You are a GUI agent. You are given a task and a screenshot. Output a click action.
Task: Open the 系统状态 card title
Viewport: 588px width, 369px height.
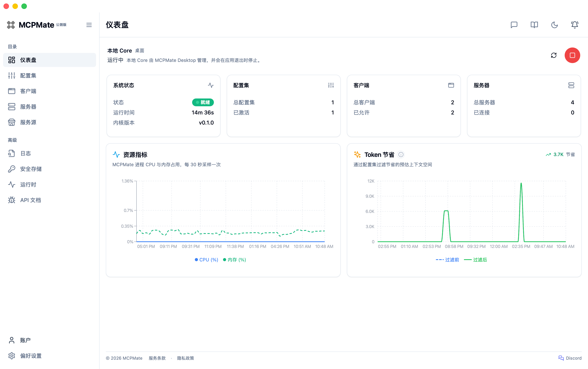coord(124,85)
